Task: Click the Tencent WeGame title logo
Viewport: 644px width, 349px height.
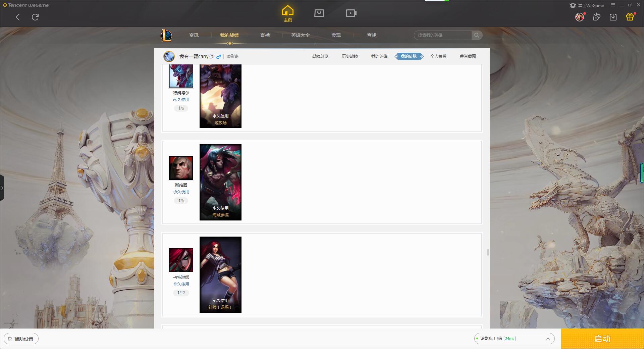Action: point(26,5)
